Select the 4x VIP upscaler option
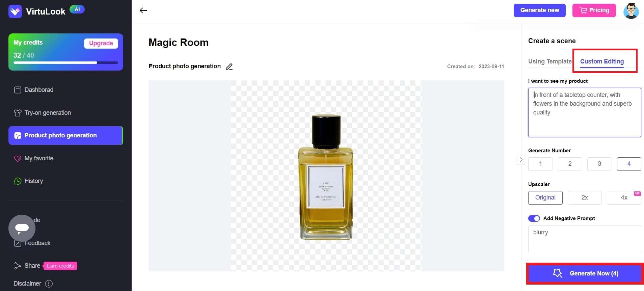The height and width of the screenshot is (291, 644). 624,197
